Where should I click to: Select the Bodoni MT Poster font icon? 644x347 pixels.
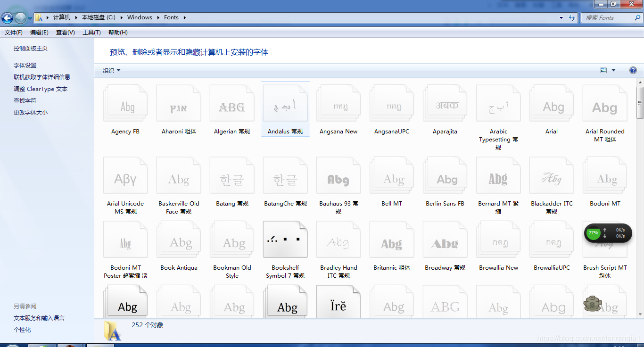(125, 240)
